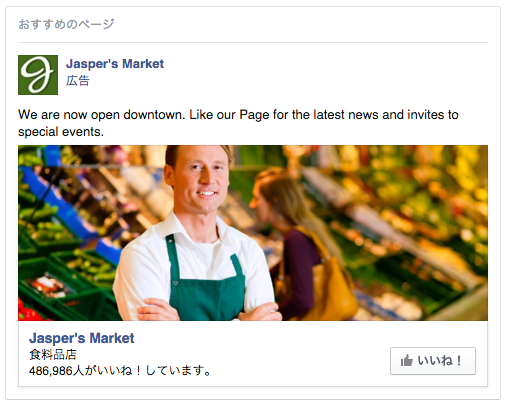Click the 486,986人がいいね！しています like count
This screenshot has width=506, height=407.
coord(120,370)
